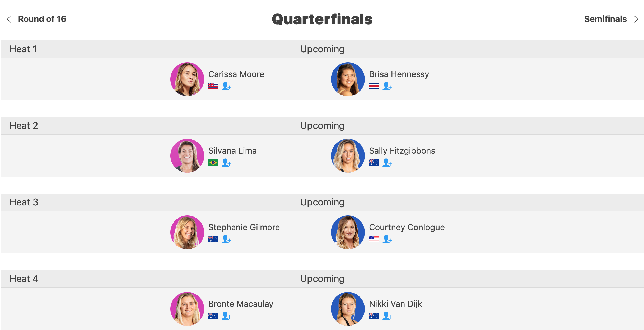Click the Hawaii flag under Carissa Moore
Viewport: 644px width, 330px height.
[213, 86]
